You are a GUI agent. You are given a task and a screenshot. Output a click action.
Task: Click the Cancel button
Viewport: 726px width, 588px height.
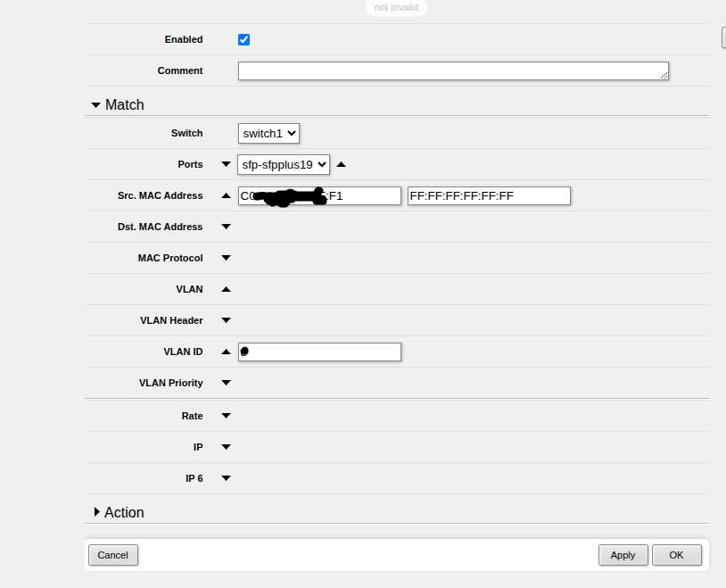tap(113, 555)
